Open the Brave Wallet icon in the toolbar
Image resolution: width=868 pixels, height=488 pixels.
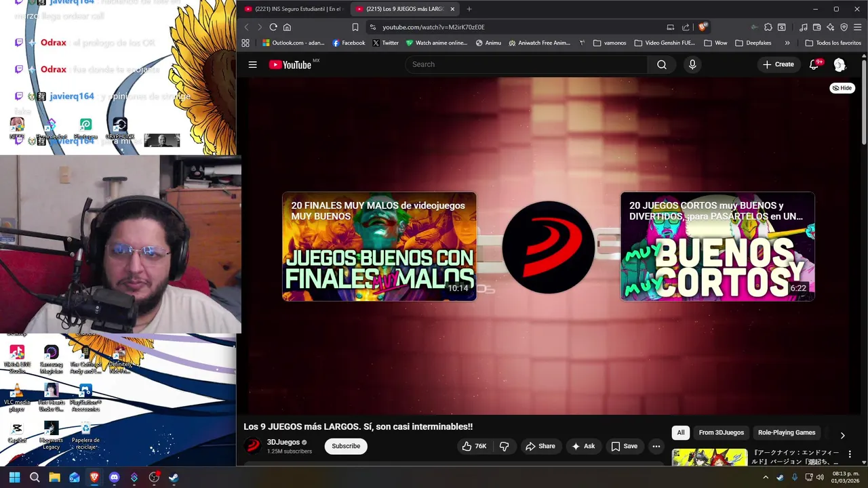tap(816, 27)
